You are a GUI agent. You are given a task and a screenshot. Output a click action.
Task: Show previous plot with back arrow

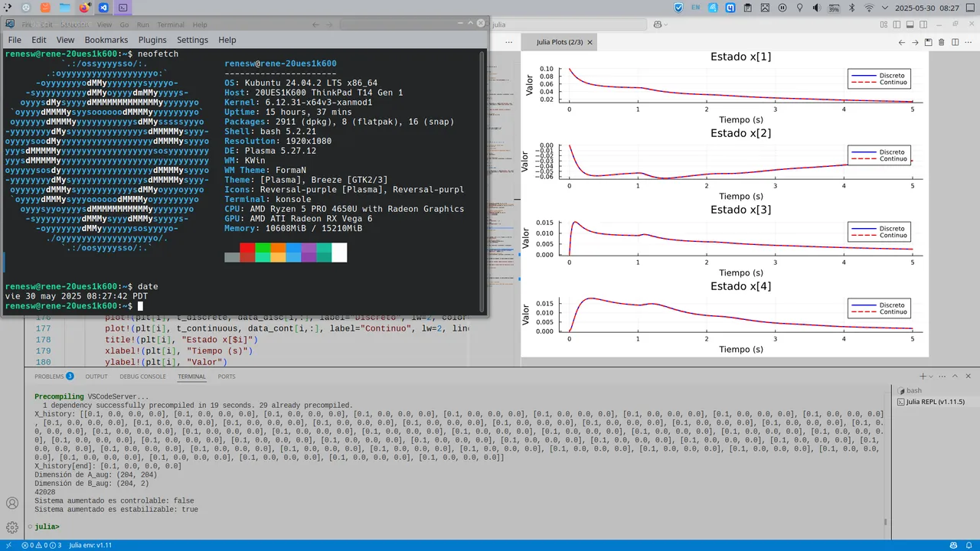[901, 42]
